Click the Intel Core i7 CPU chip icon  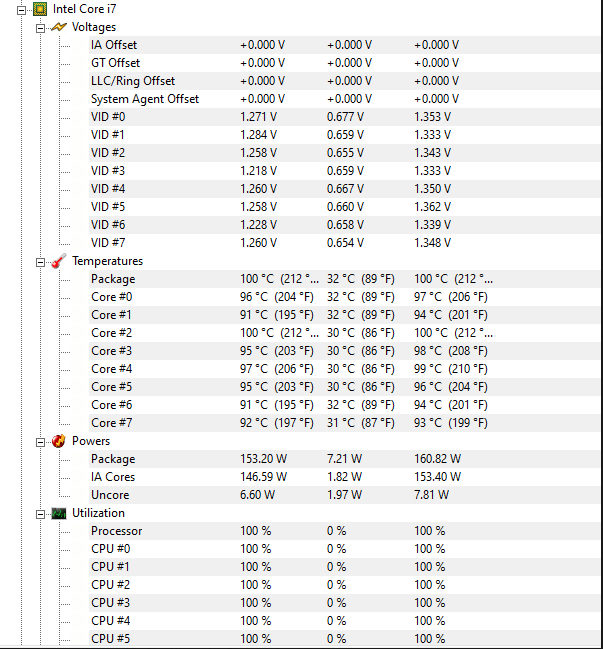40,9
